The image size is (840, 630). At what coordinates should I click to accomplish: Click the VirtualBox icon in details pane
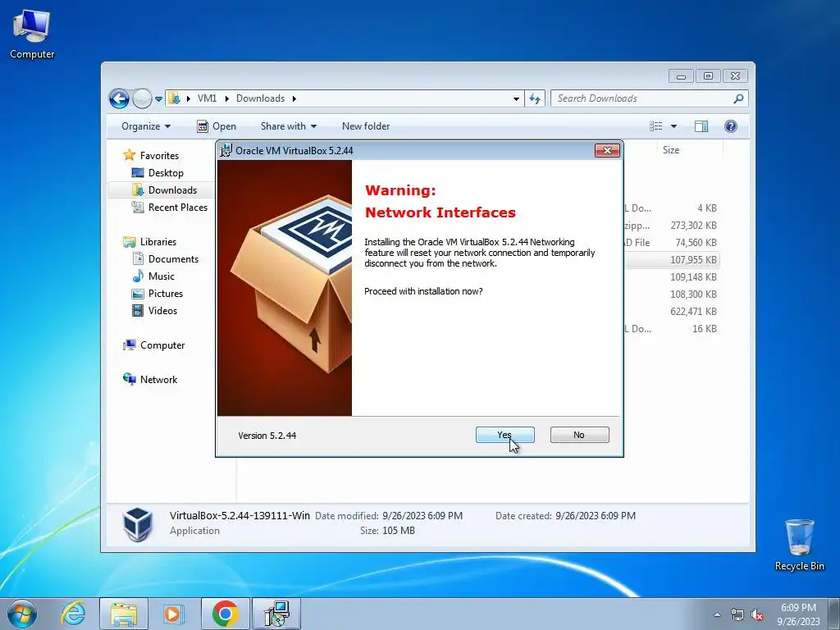click(x=138, y=524)
